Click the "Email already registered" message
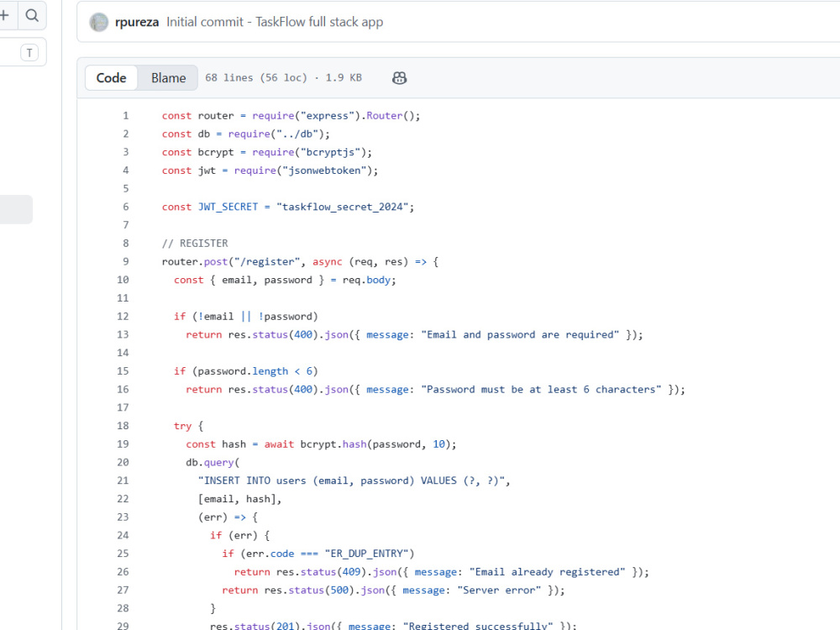 [x=547, y=571]
